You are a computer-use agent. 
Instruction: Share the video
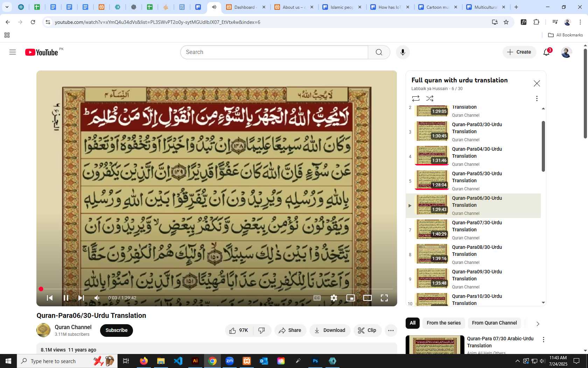[x=290, y=330]
